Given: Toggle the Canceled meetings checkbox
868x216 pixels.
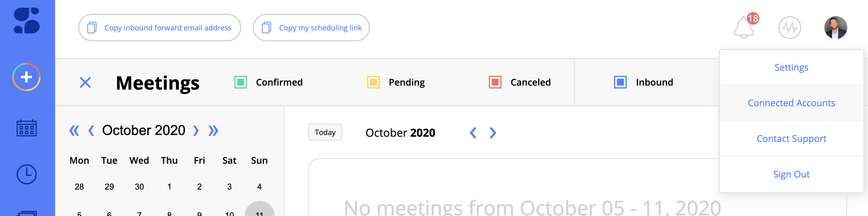Looking at the screenshot, I should pyautogui.click(x=495, y=82).
